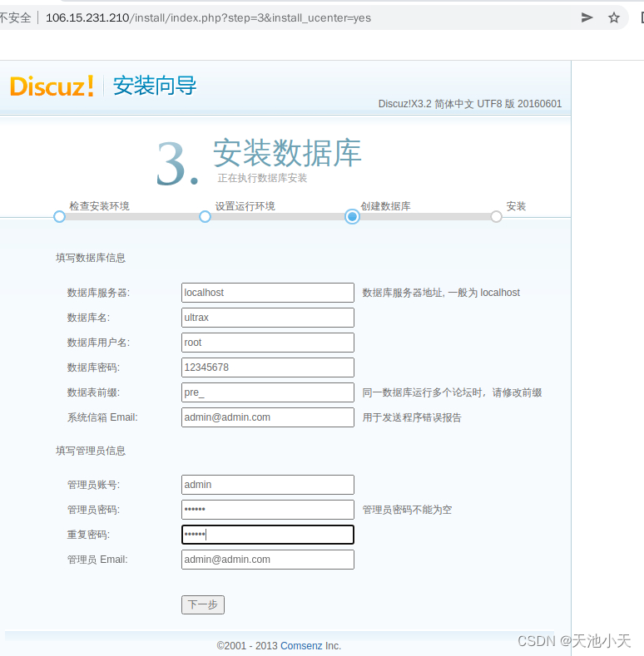The image size is (644, 656).
Task: Click the 数据库名: field label
Action: click(88, 318)
